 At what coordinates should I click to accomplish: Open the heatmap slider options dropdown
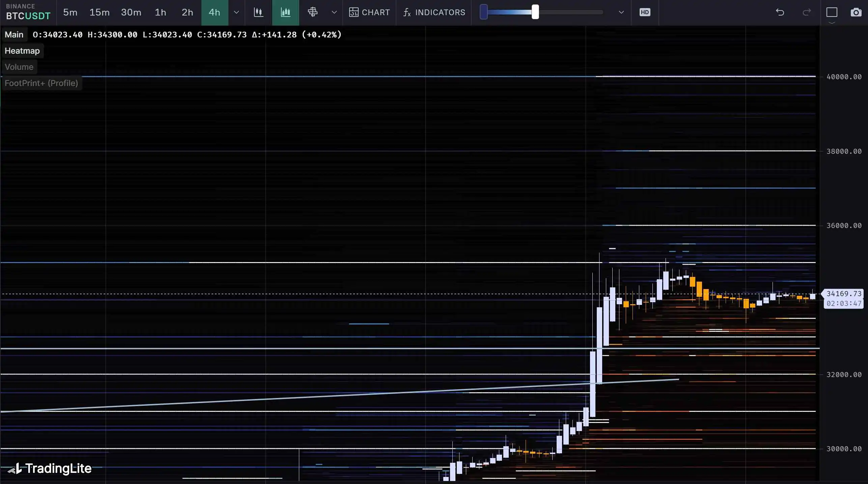[621, 12]
